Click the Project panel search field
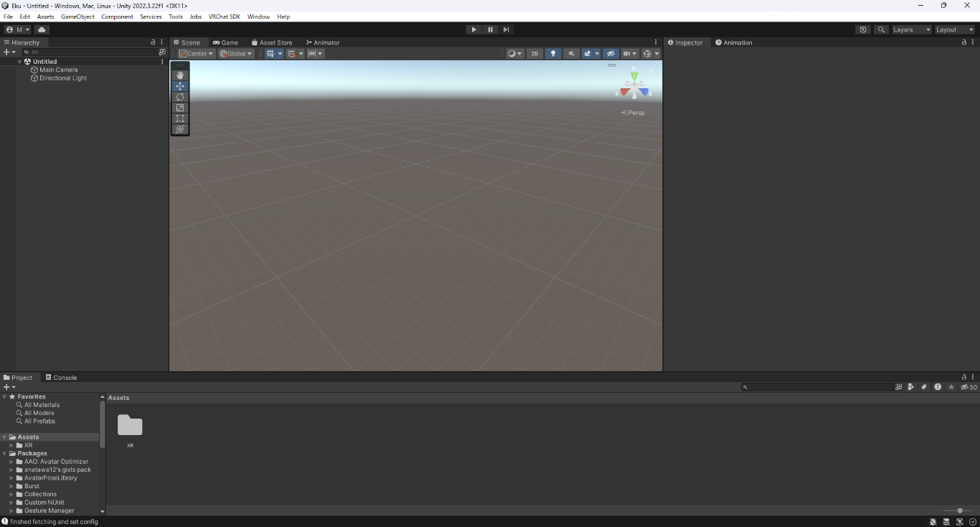This screenshot has width=980, height=527. pyautogui.click(x=818, y=387)
